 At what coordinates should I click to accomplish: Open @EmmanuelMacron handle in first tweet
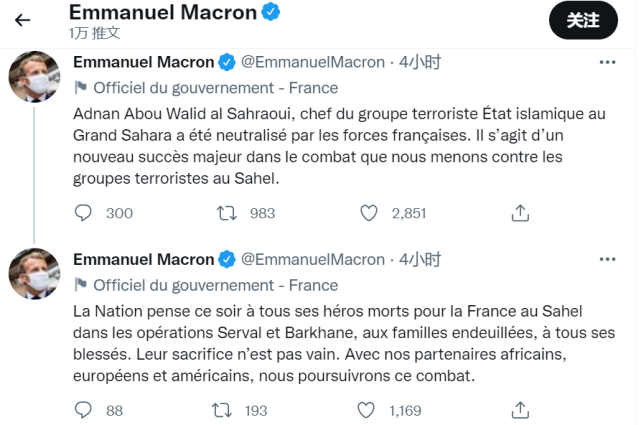[x=313, y=62]
